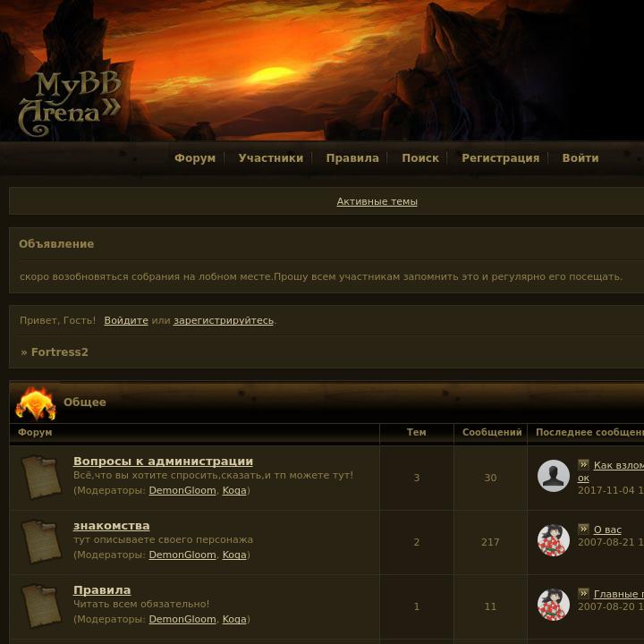Open the Активные темы link
The height and width of the screenshot is (644, 644).
tap(377, 201)
